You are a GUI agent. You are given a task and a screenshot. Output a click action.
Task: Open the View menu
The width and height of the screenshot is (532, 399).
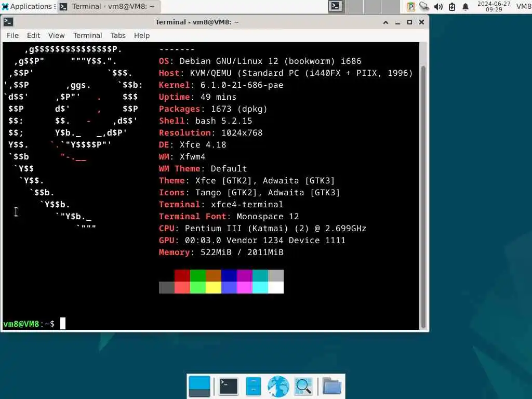(x=56, y=35)
